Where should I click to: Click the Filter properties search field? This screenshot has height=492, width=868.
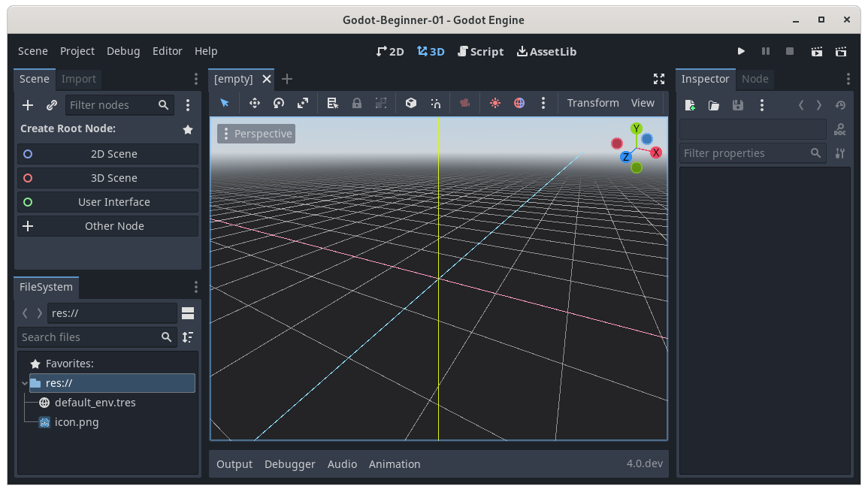click(x=744, y=153)
